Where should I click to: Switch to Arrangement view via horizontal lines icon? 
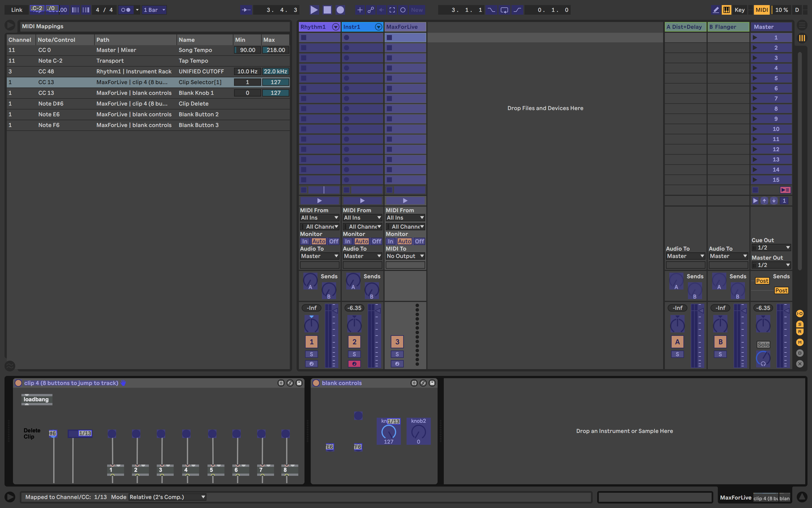[x=802, y=25]
